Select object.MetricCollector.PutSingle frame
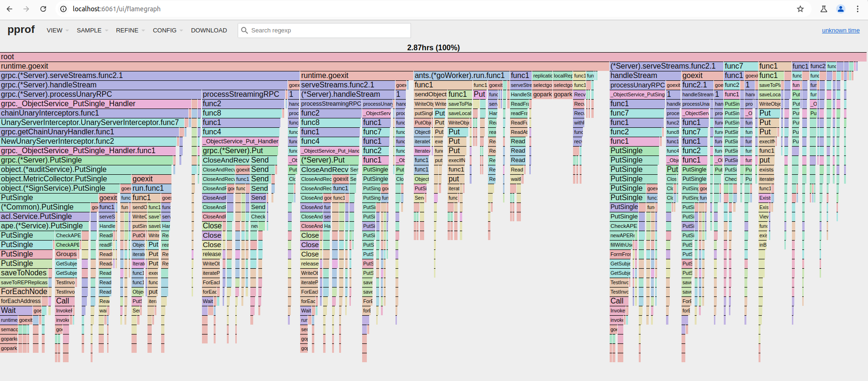The height and width of the screenshot is (381, 868). coord(65,179)
